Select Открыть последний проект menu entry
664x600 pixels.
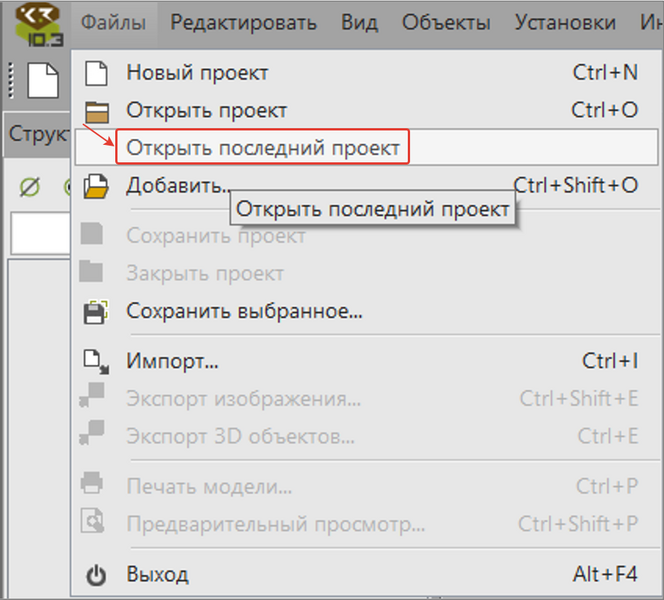point(366,148)
